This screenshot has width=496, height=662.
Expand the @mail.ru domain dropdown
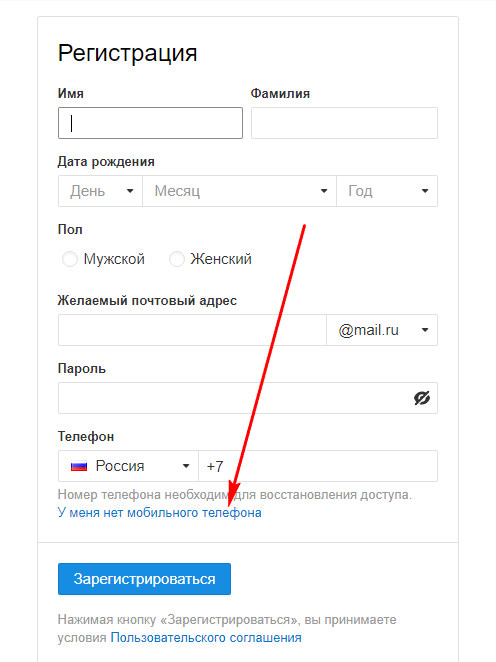point(382,330)
